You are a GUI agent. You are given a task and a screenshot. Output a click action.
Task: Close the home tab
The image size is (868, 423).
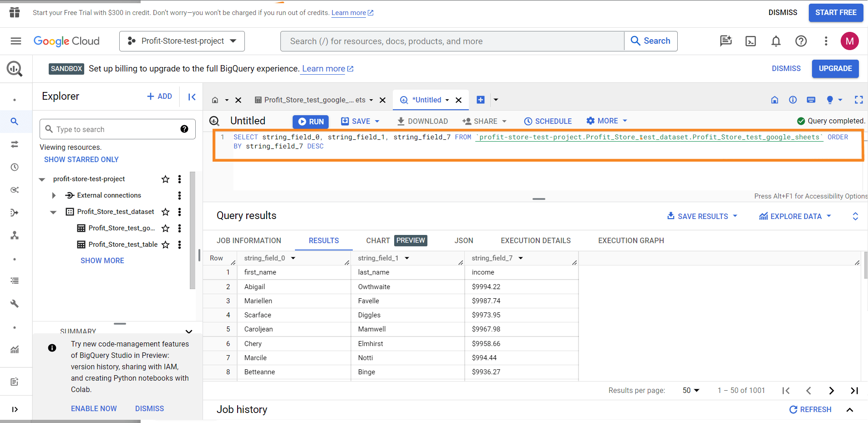(238, 100)
